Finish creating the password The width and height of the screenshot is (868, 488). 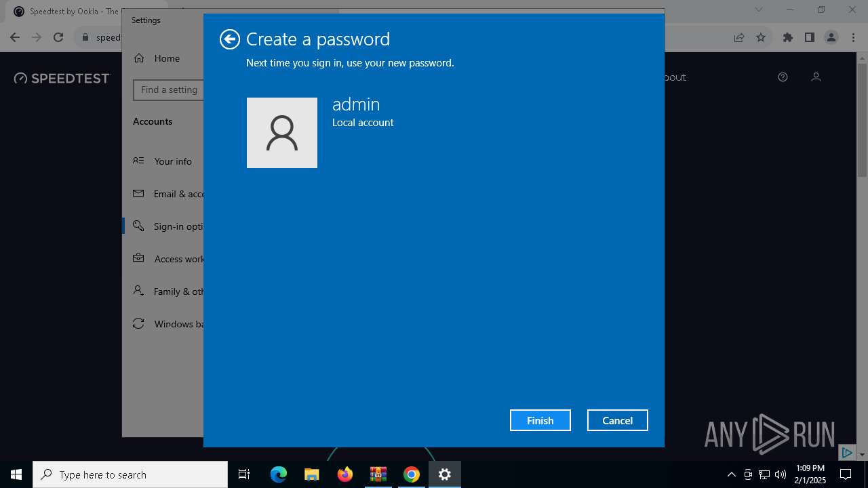click(x=540, y=420)
